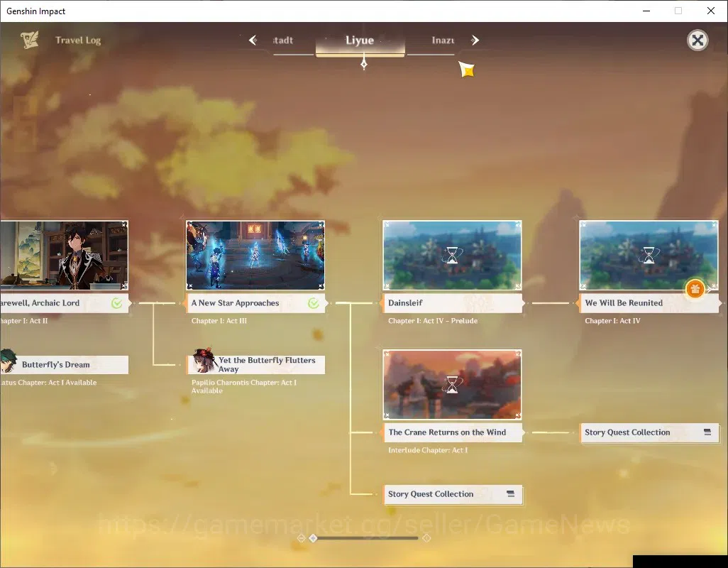This screenshot has width=728, height=568.
Task: Open the Xiao portrait next to Butterfly's Dream
Action: point(8,361)
